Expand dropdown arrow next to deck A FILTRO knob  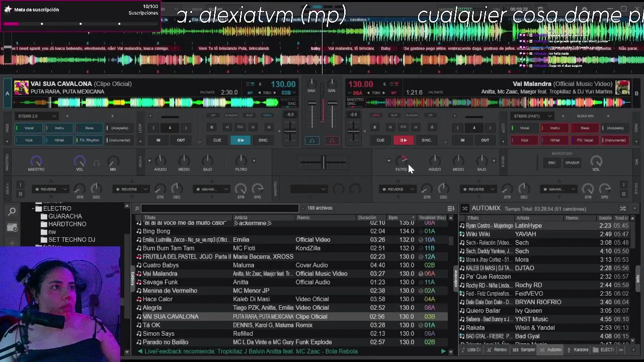pos(254,161)
